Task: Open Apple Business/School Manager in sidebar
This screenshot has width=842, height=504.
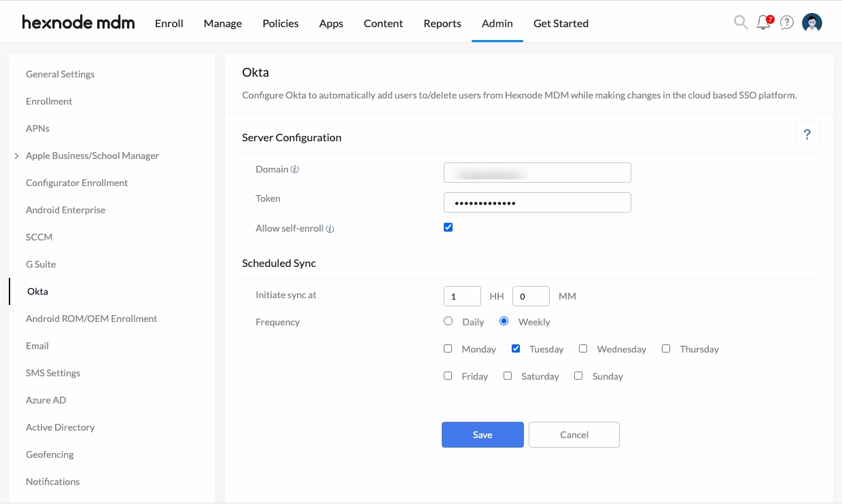Action: click(x=92, y=156)
